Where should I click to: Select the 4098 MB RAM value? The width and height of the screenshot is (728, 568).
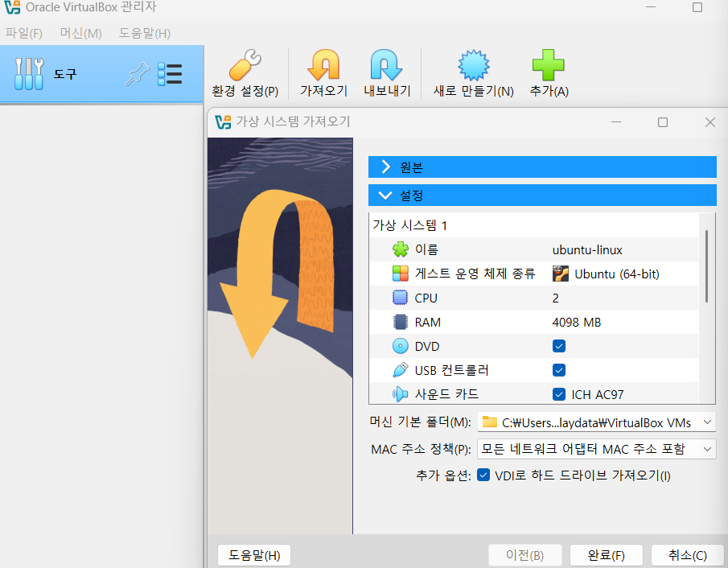[577, 323]
